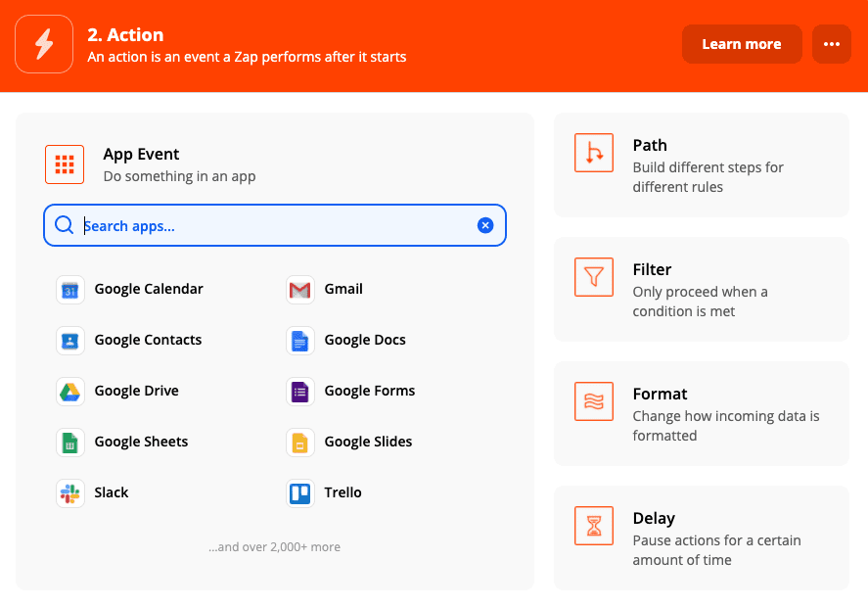Choose Google Forms app label
Viewport: 868px width, 607px height.
(x=369, y=391)
